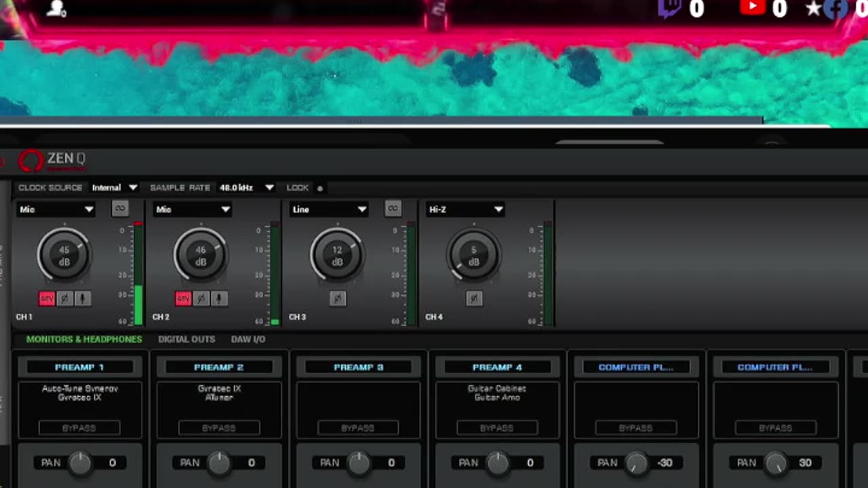Open the Sample Rate dropdown
Viewport: 868px width, 488px height.
(x=247, y=188)
